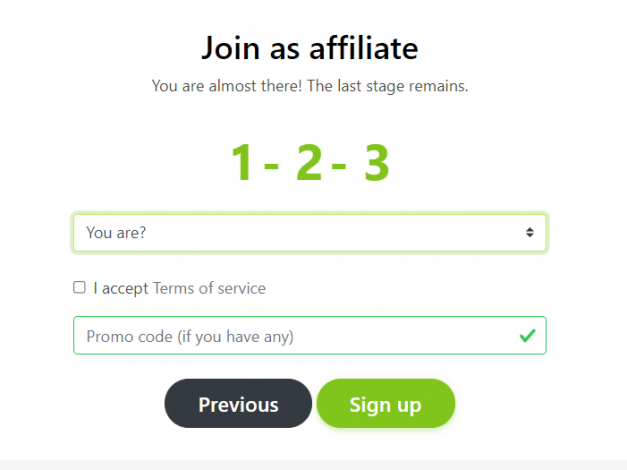
Task: Click the Previous button
Action: coord(238,404)
